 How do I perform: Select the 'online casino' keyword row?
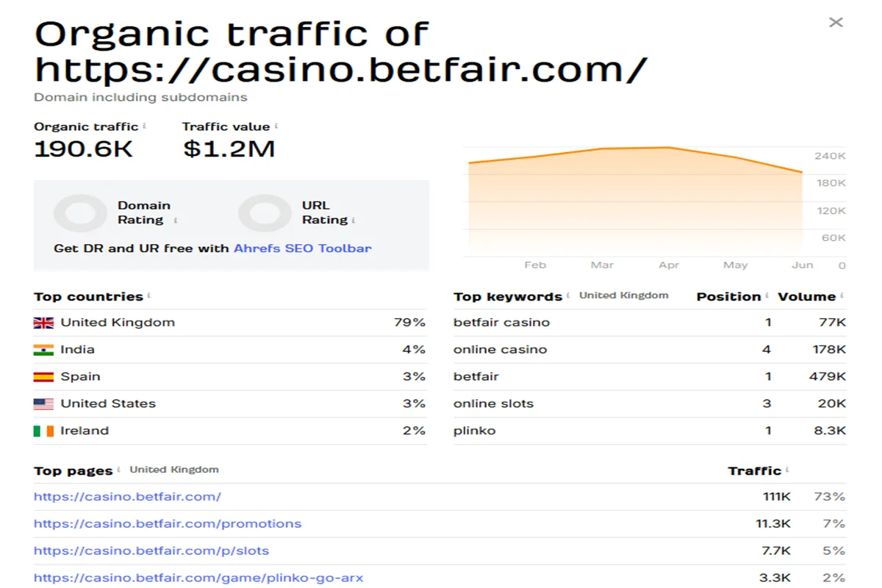click(x=650, y=350)
